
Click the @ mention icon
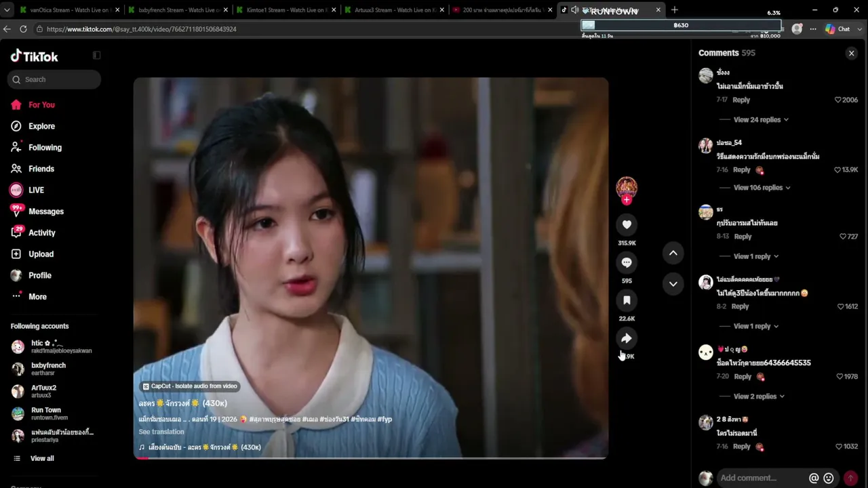pyautogui.click(x=814, y=479)
